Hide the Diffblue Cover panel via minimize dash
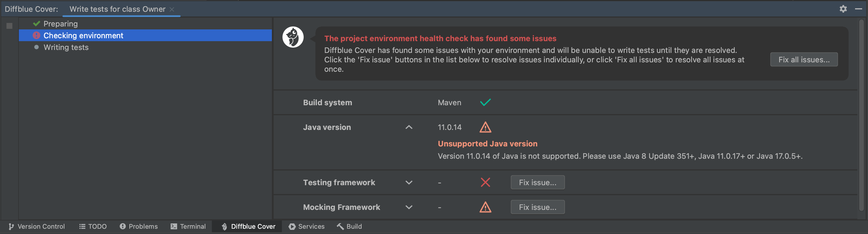The image size is (868, 234). coord(859,9)
